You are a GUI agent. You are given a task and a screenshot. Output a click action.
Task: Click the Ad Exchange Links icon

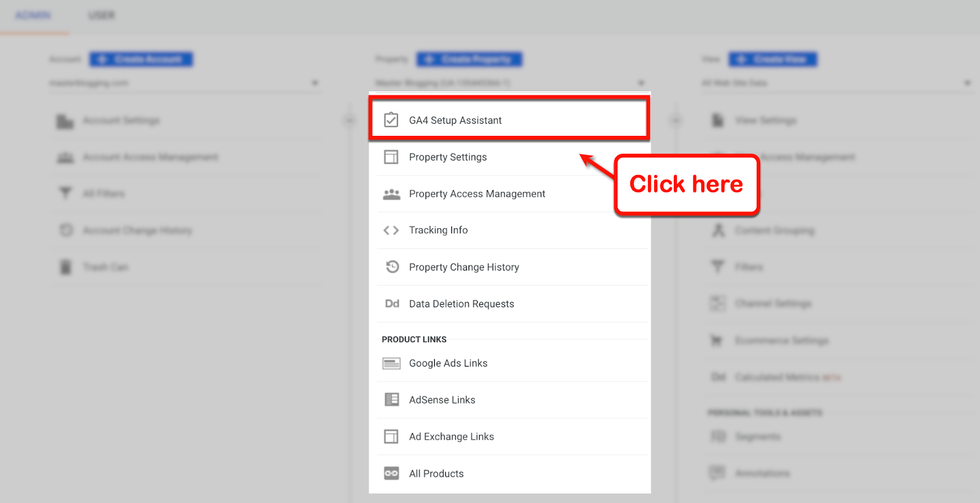(x=391, y=436)
